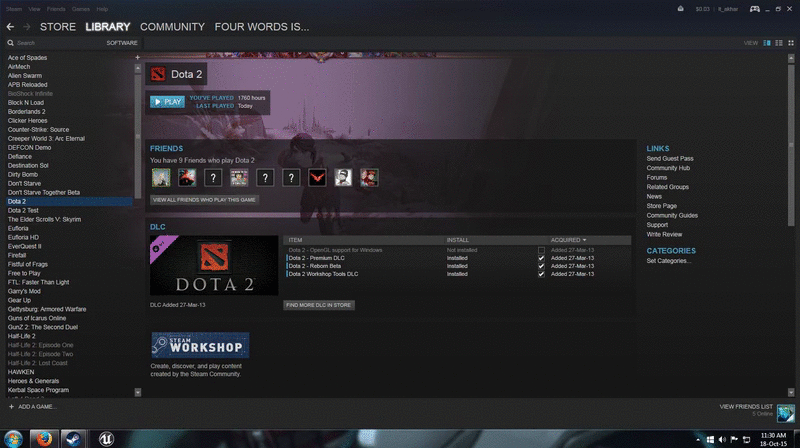Image resolution: width=800 pixels, height=448 pixels.
Task: Open Write Review link
Action: tap(664, 234)
